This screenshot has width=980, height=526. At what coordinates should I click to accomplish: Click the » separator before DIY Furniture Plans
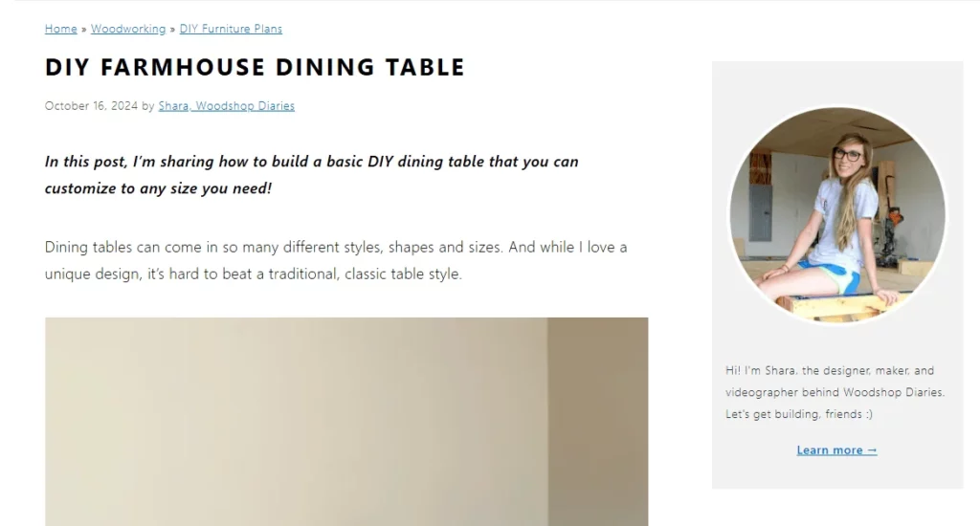pos(173,29)
